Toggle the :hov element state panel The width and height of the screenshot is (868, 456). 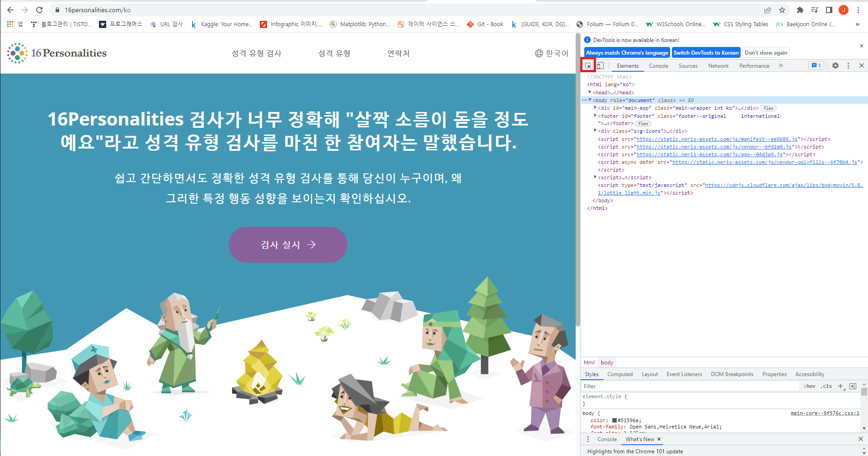point(810,386)
